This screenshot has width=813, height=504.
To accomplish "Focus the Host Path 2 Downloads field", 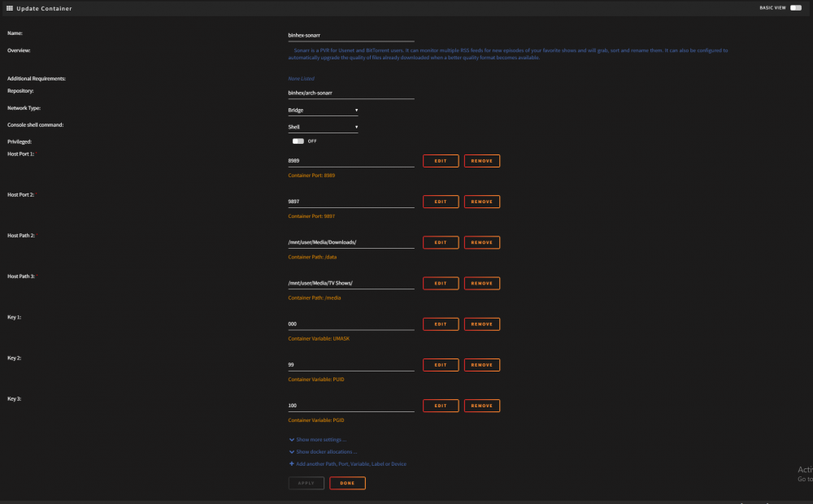I will coord(351,242).
